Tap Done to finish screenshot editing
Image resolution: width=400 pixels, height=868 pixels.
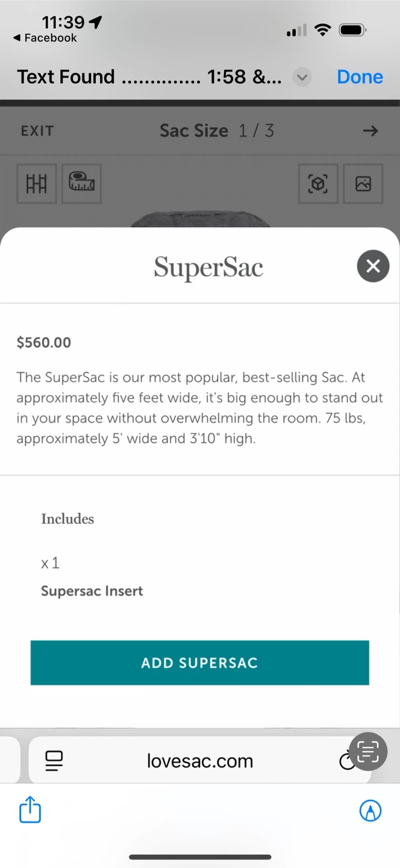coord(360,77)
